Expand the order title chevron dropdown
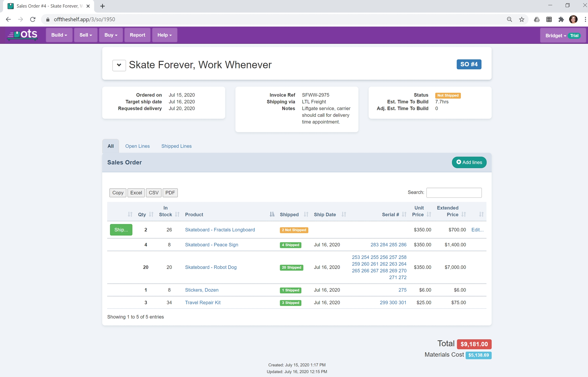 119,65
